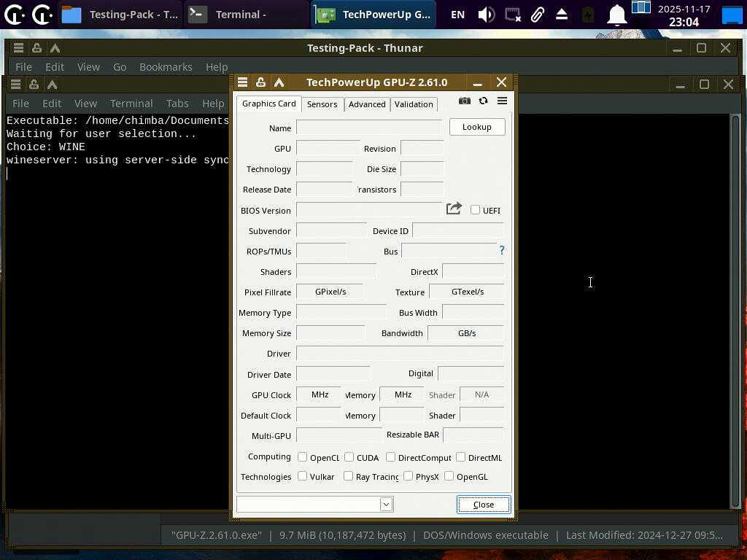The height and width of the screenshot is (560, 747).
Task: Toggle the CUDA checkbox
Action: [349, 457]
